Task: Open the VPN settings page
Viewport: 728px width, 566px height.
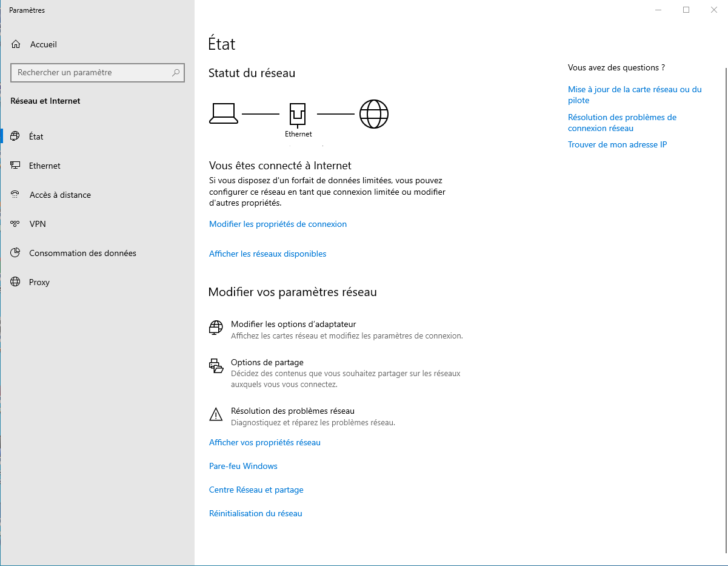Action: (x=97, y=224)
